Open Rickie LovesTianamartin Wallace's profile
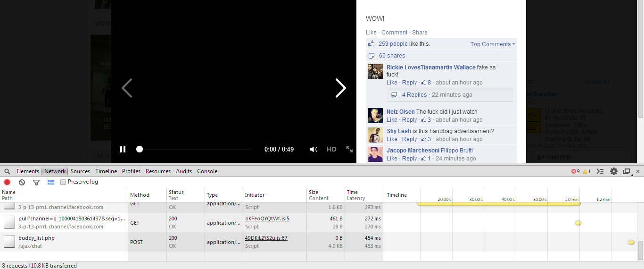The height and width of the screenshot is (269, 644). 431,67
